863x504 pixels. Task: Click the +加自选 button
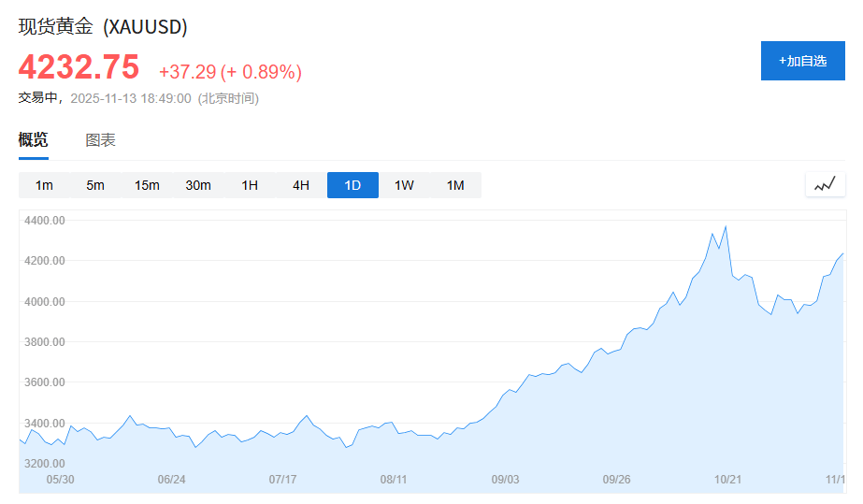point(802,61)
